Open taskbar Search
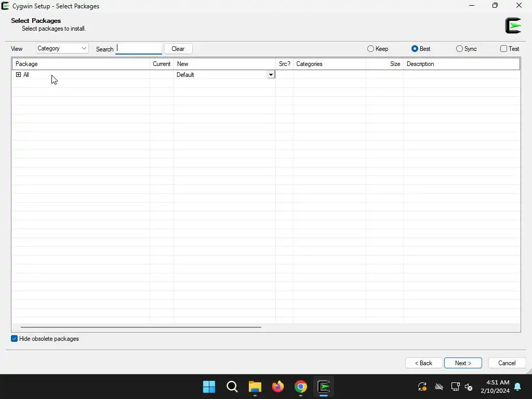Image resolution: width=532 pixels, height=399 pixels. click(x=232, y=387)
